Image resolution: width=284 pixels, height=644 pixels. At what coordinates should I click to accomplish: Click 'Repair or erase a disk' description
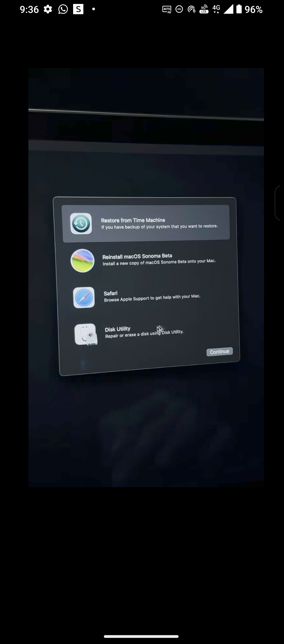pos(144,334)
